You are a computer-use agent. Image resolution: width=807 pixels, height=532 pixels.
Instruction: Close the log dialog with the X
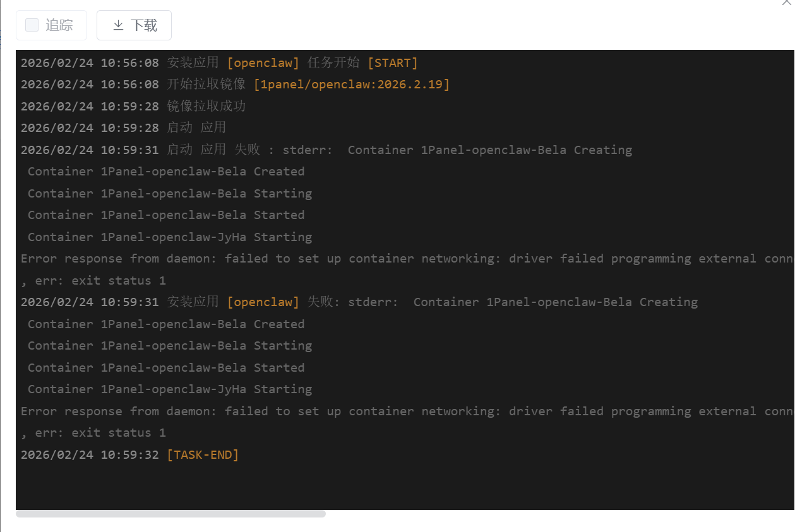[x=786, y=2]
